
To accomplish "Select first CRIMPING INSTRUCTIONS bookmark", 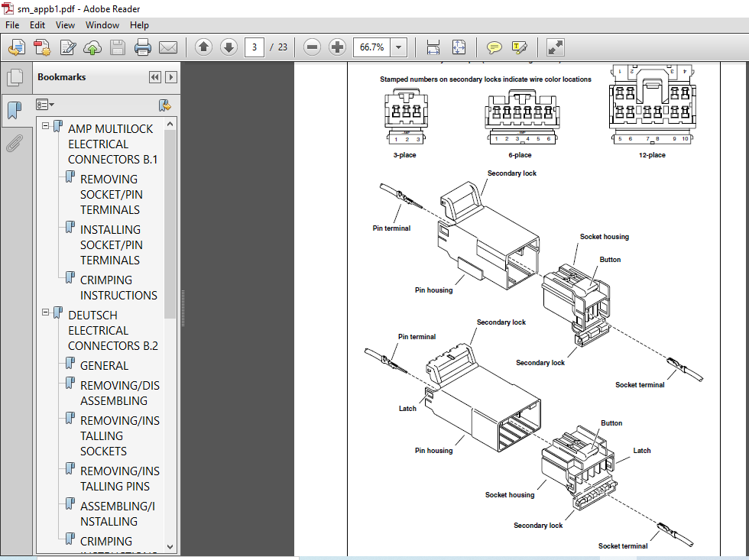I will 118,287.
